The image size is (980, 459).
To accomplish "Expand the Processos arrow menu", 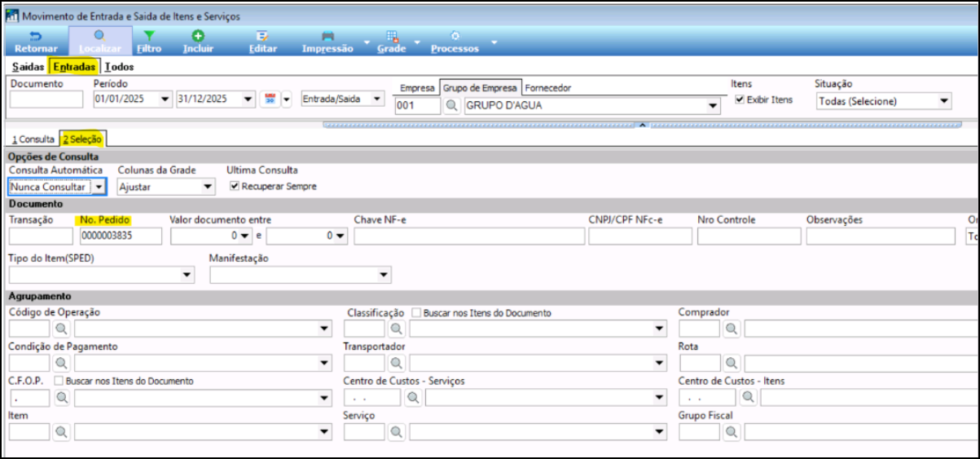I will pos(494,42).
